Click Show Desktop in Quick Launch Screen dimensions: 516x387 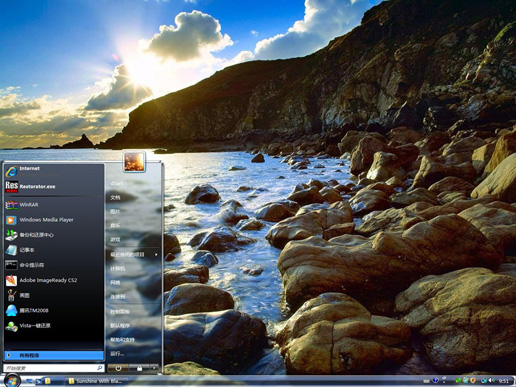[x=29, y=381]
